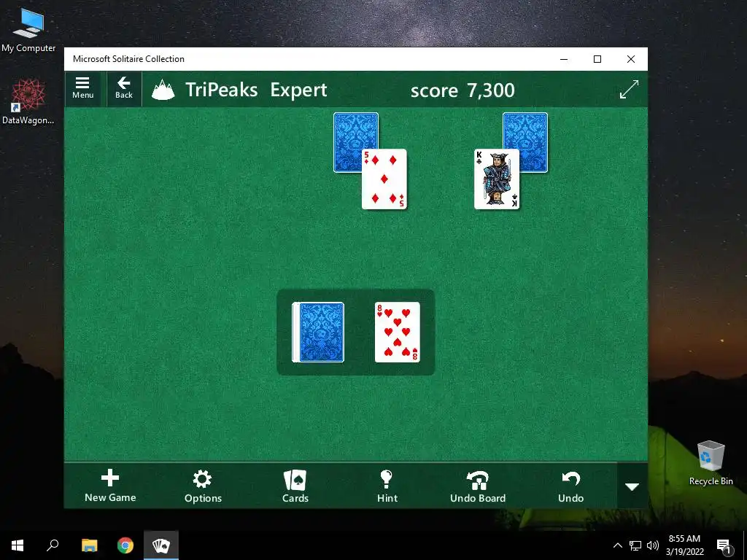This screenshot has height=560, width=747.
Task: Open the network tray icon
Action: [635, 545]
